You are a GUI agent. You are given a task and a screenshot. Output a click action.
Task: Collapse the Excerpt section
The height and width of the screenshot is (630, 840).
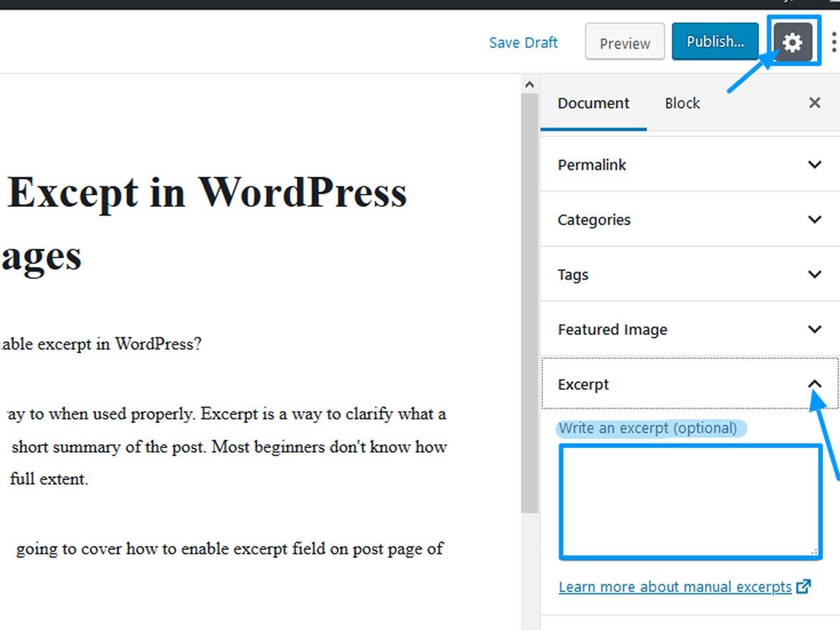(x=689, y=384)
